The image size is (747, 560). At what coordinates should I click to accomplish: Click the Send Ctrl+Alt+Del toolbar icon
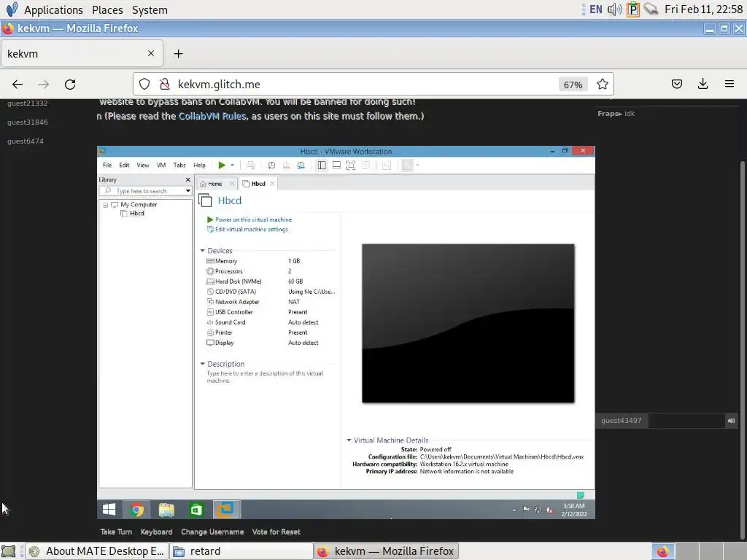coord(251,166)
